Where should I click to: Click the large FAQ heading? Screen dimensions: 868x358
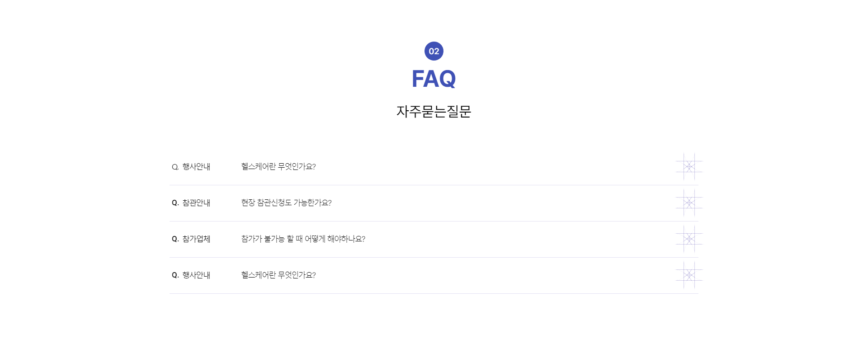tap(434, 79)
